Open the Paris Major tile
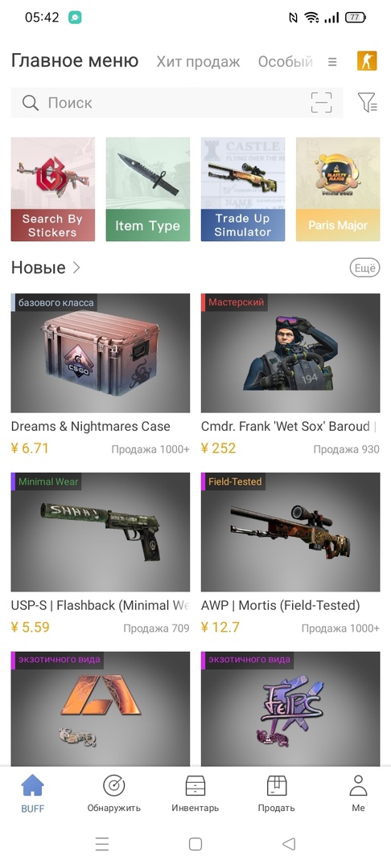Screen dimensions: 391x868 [338, 190]
